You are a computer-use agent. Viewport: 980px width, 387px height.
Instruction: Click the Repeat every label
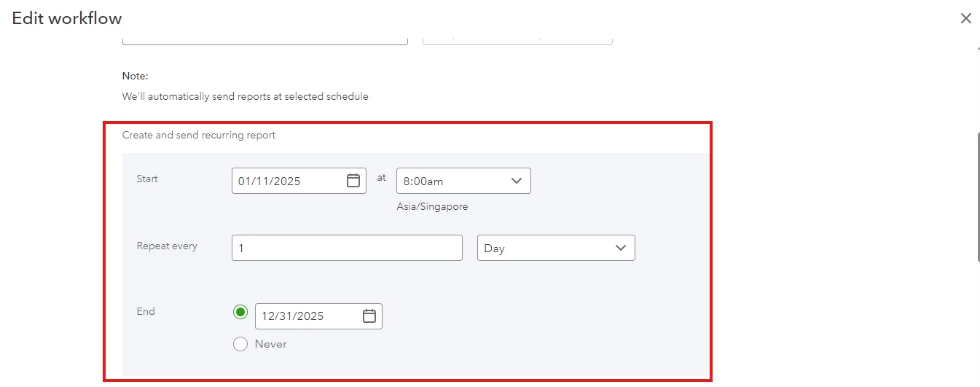tap(167, 246)
